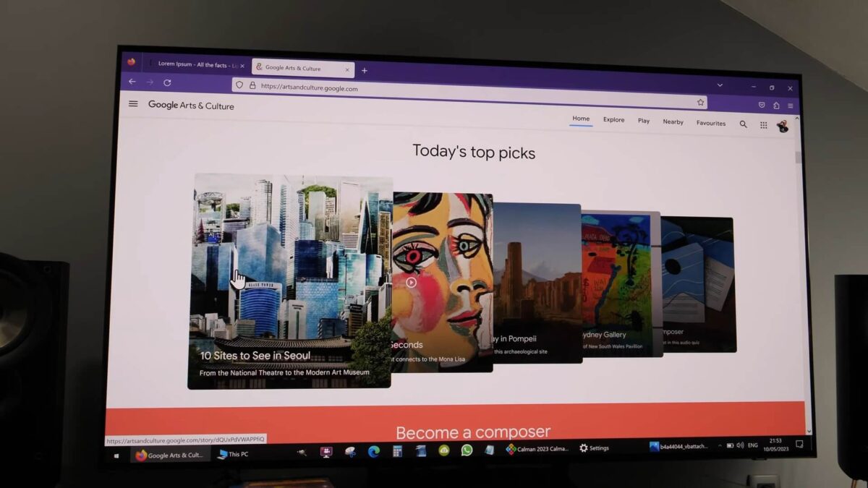868x488 pixels.
Task: Expand the list all tabs dropdown
Action: coord(720,85)
